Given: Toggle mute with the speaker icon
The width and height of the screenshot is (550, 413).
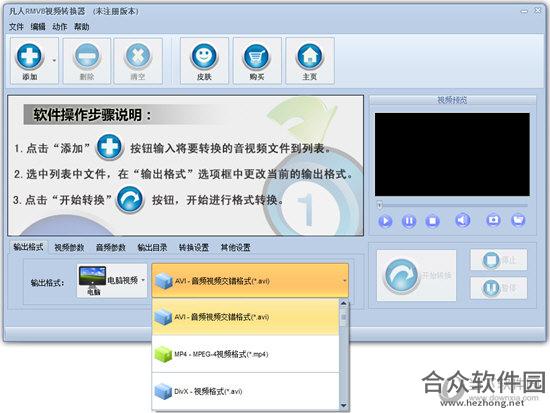Looking at the screenshot, I should click(x=463, y=220).
